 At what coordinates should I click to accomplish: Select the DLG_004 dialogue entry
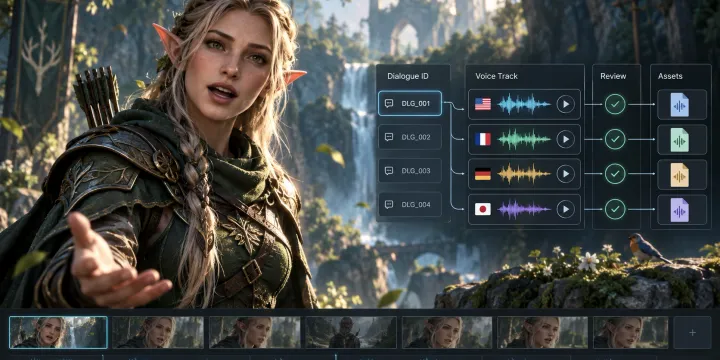coord(410,204)
